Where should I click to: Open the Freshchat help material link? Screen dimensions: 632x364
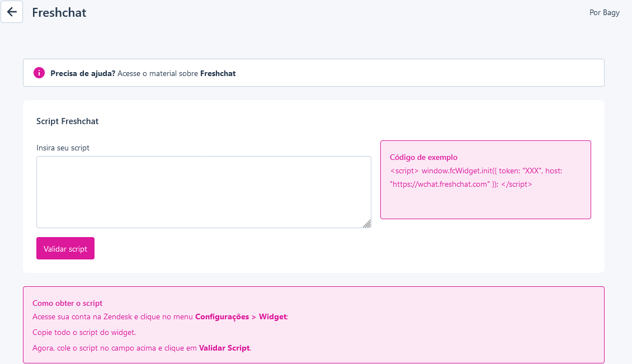click(218, 73)
